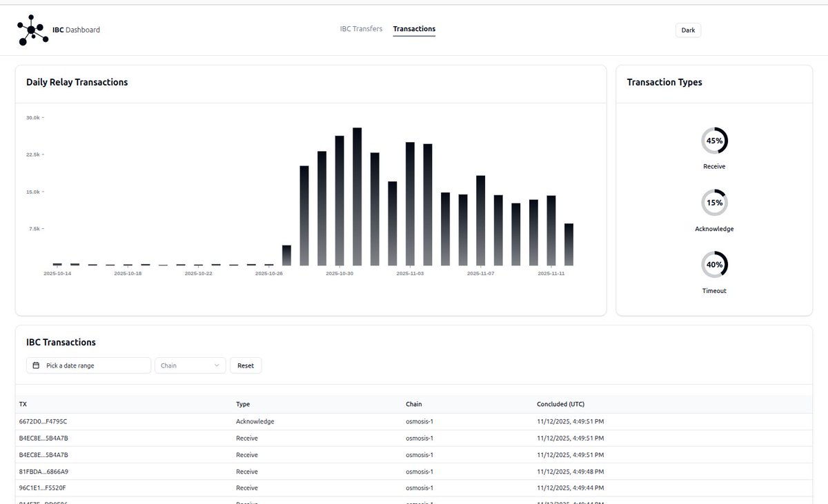Click the bar above 2025-11-07 label
This screenshot has width=828, height=504.
point(481,221)
